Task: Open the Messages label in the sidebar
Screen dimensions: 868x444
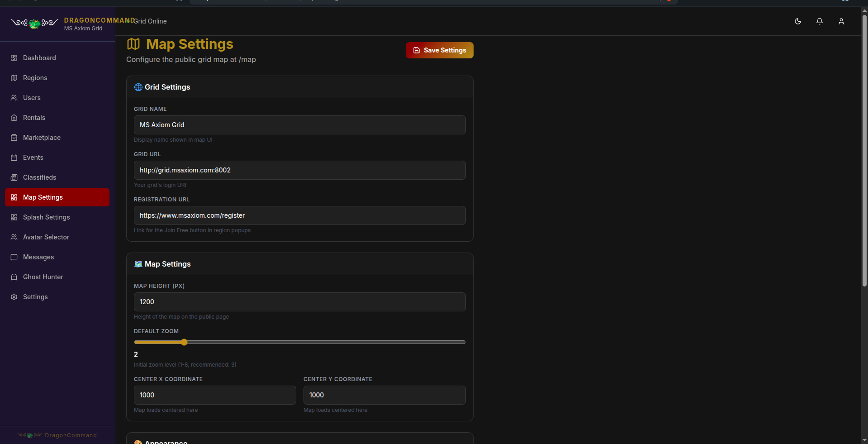Action: pos(38,257)
